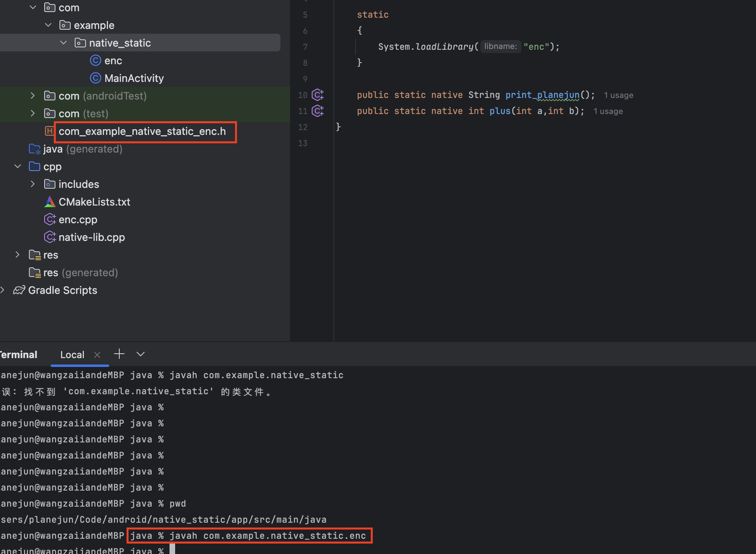Click the CMakeLists.txt CMake icon

(x=49, y=202)
